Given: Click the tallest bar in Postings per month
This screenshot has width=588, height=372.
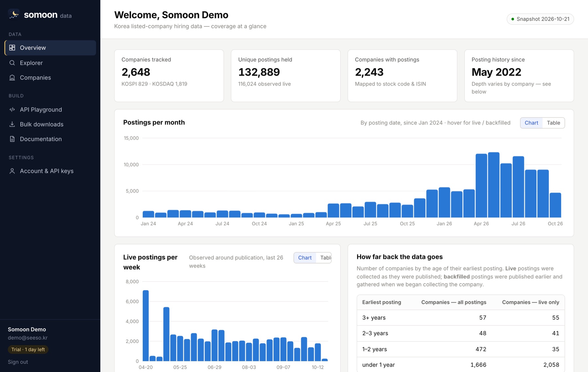Looking at the screenshot, I should point(494,185).
